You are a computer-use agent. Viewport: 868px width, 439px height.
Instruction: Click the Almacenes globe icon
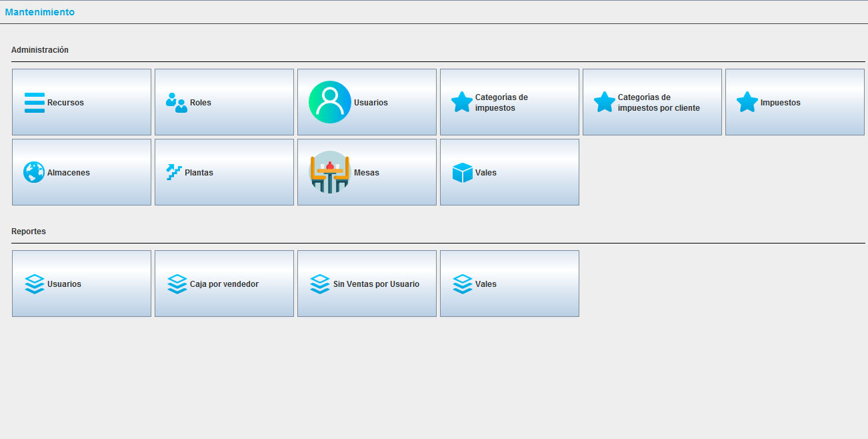34,172
